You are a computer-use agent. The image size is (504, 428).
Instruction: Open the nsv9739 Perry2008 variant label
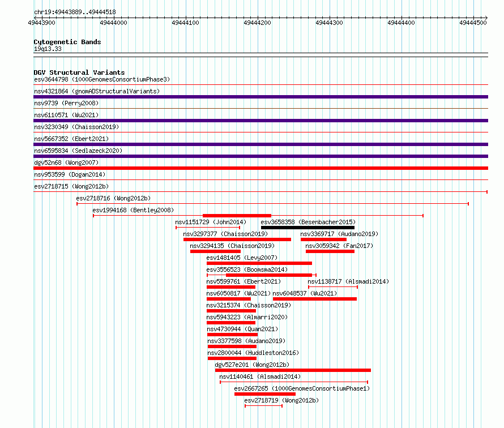(x=66, y=103)
